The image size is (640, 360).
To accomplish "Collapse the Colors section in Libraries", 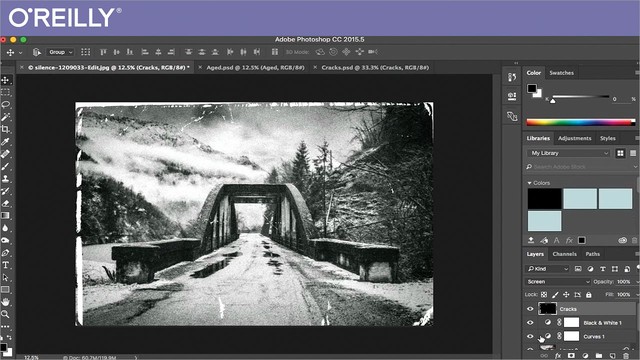I will [x=529, y=183].
